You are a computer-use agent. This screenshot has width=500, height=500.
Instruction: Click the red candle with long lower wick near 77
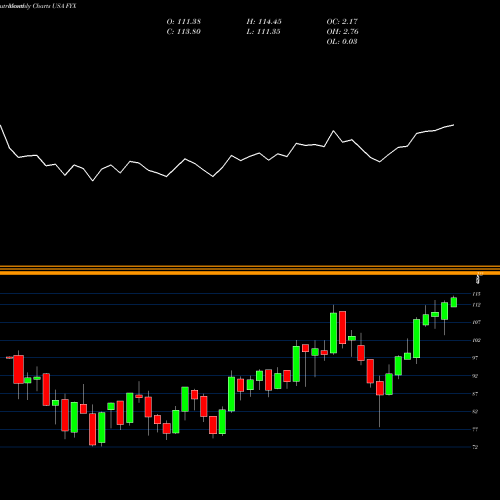click(380, 388)
